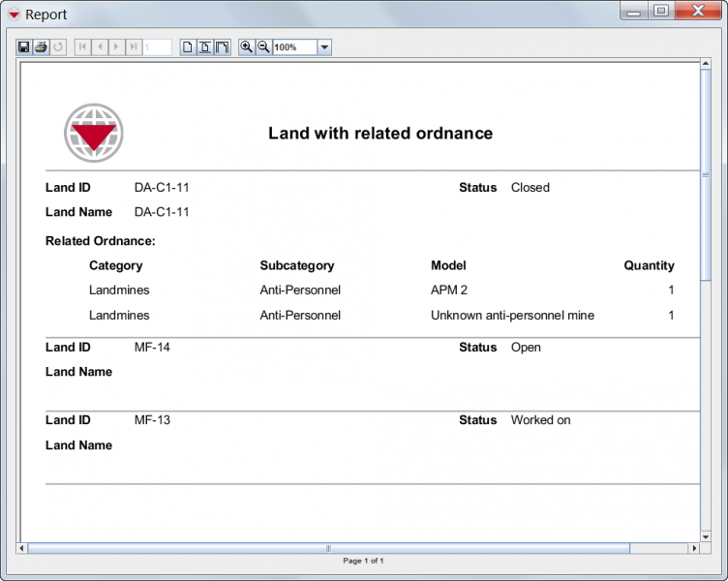728x581 pixels.
Task: Jump to the last page button
Action: (133, 46)
